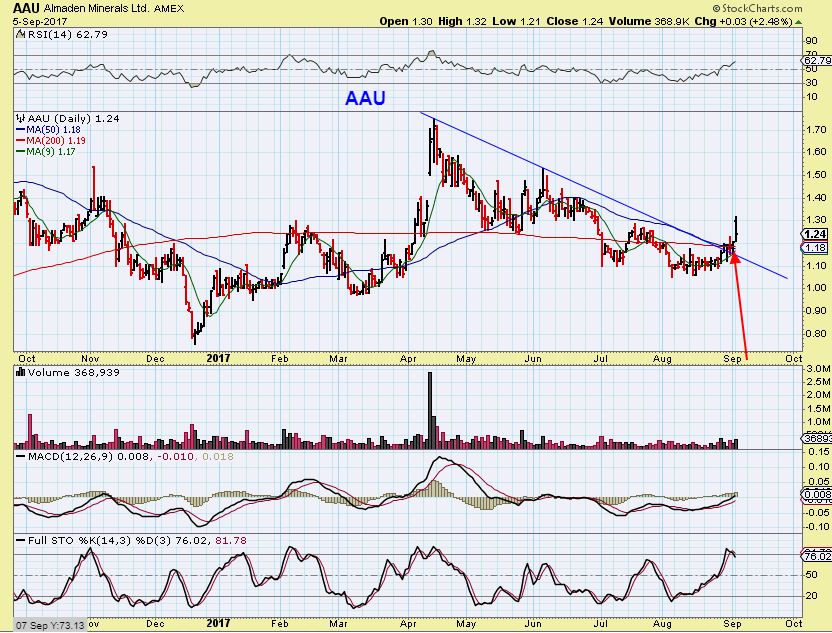Click the Oct label at bottom right axis
This screenshot has height=633, width=832.
point(794,623)
